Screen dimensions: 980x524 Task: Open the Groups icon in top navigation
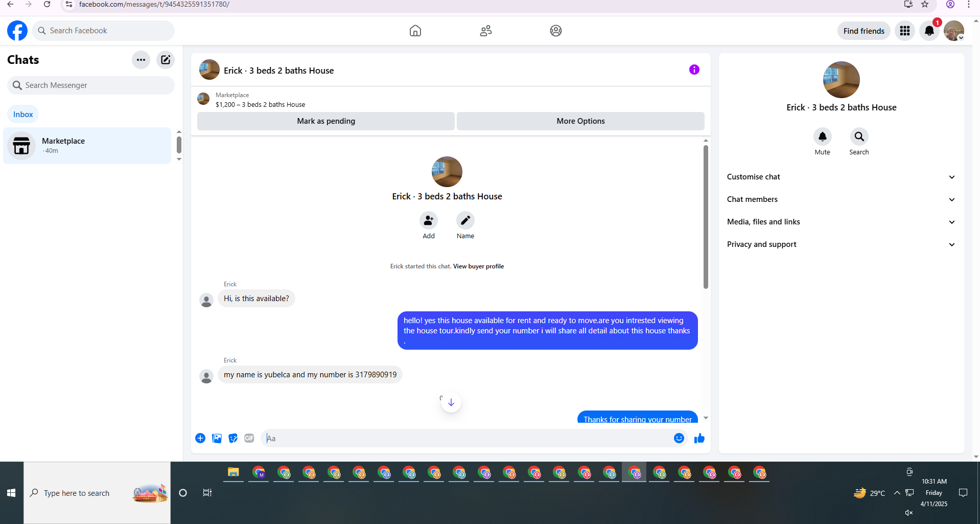[x=556, y=31]
